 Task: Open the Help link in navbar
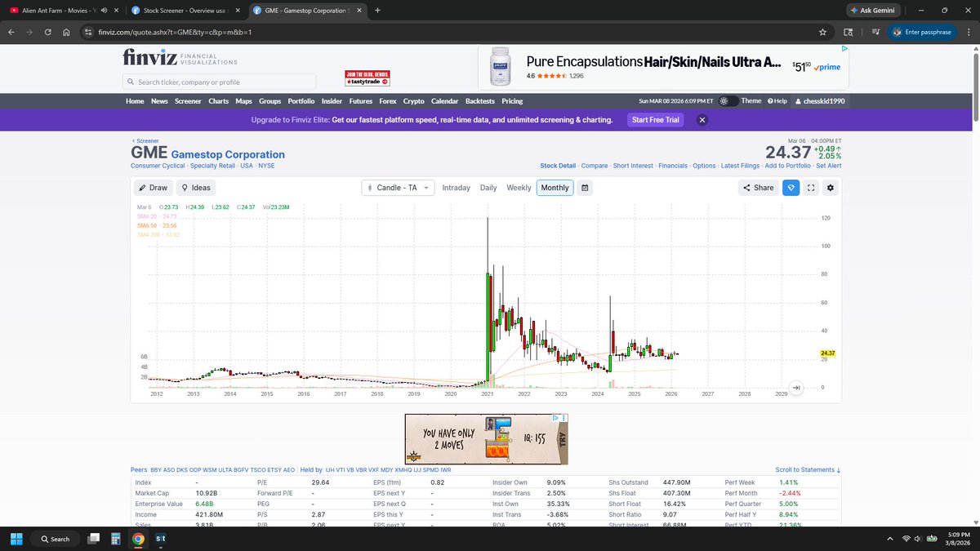[x=777, y=101]
